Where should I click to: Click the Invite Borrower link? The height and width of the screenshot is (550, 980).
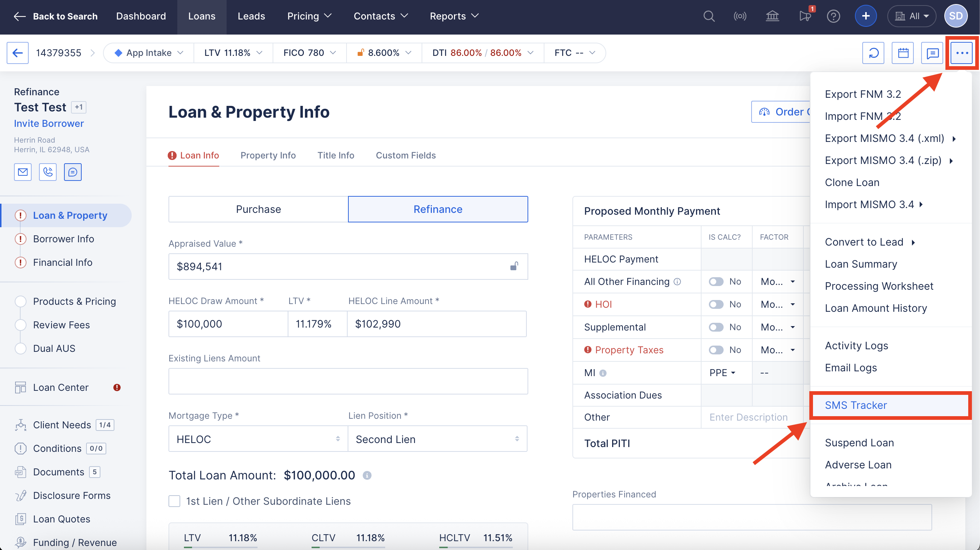(49, 124)
